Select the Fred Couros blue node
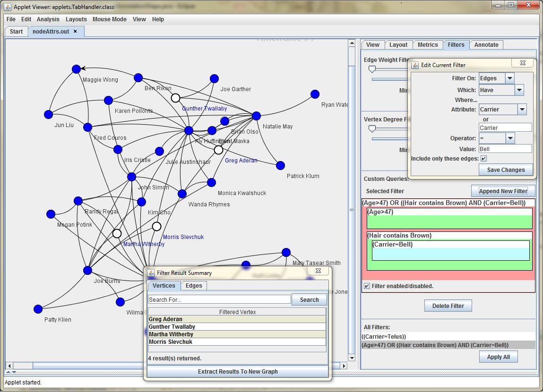Viewport: 543px width, 392px height. (x=87, y=128)
